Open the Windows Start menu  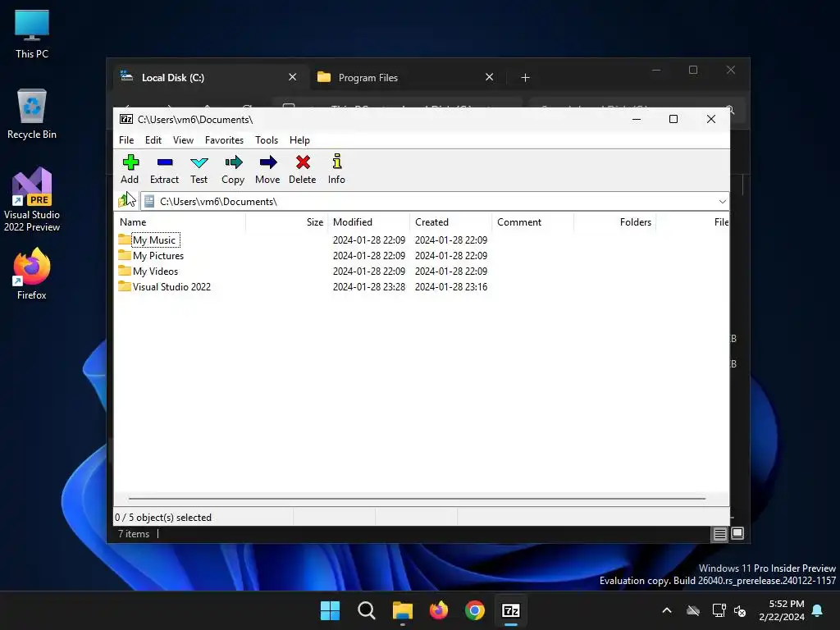point(330,610)
